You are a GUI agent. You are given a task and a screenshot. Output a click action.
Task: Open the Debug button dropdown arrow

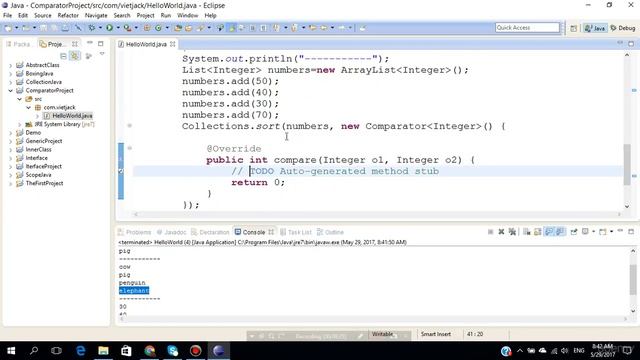[100, 28]
